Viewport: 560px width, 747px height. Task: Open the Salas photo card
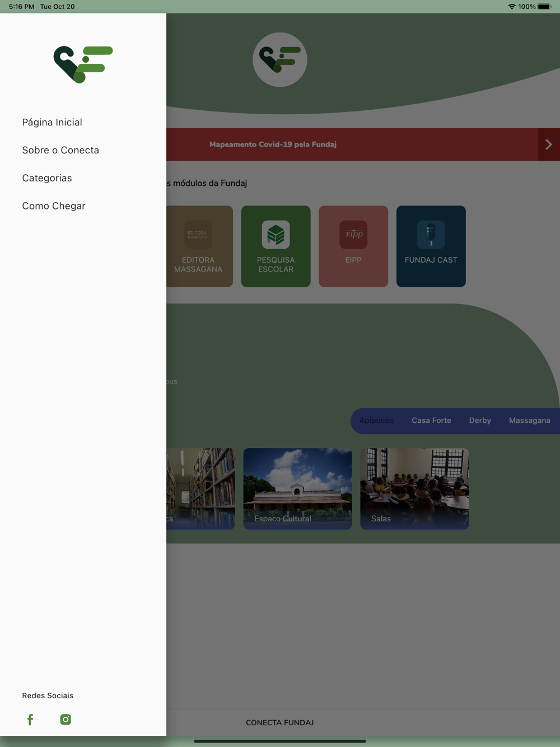414,489
